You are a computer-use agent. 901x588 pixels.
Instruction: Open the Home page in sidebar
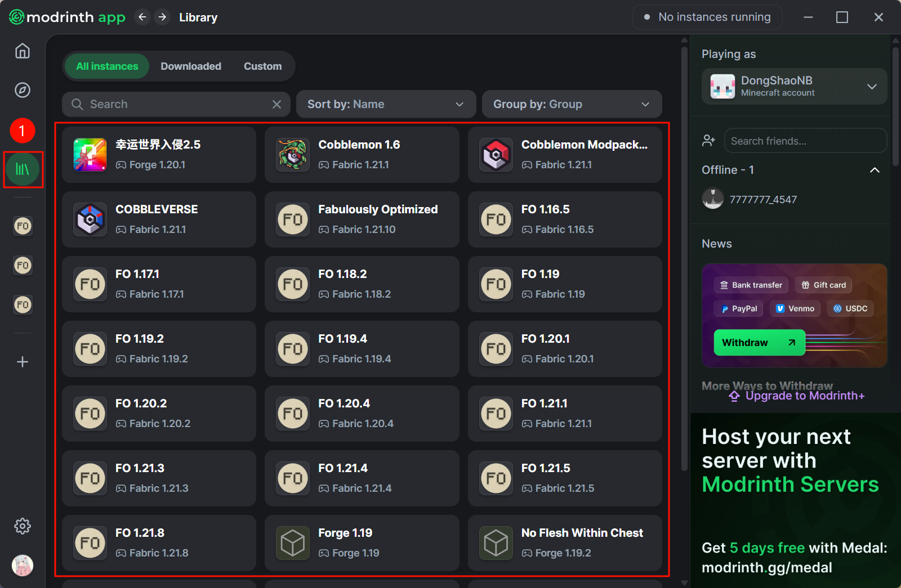(23, 51)
